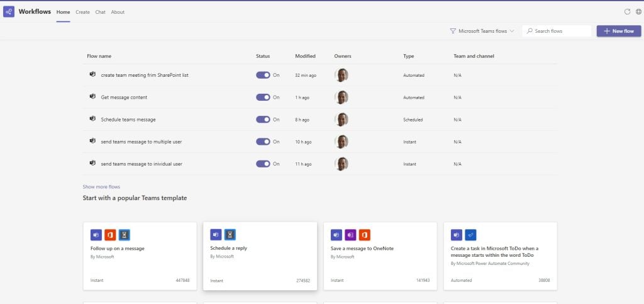The image size is (644, 304).
Task: Click the To Do checkmark icon on task card
Action: tap(470, 235)
